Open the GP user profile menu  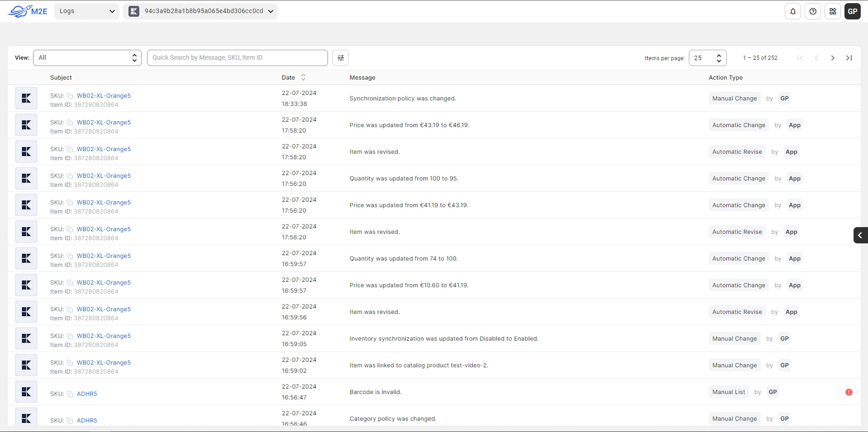(x=852, y=11)
